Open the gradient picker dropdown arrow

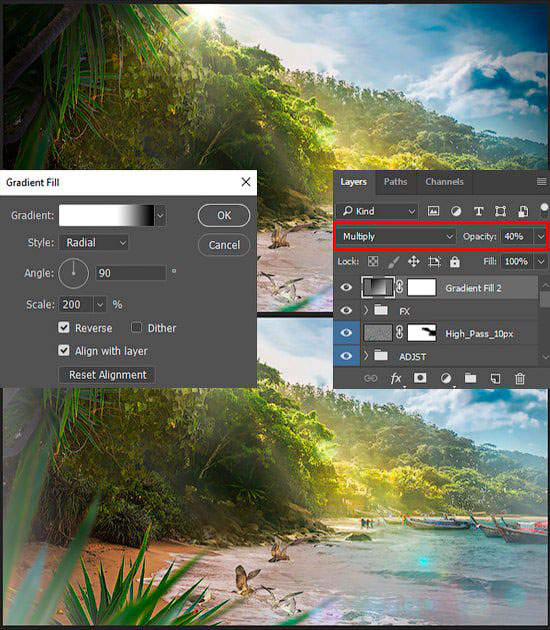pyautogui.click(x=160, y=215)
